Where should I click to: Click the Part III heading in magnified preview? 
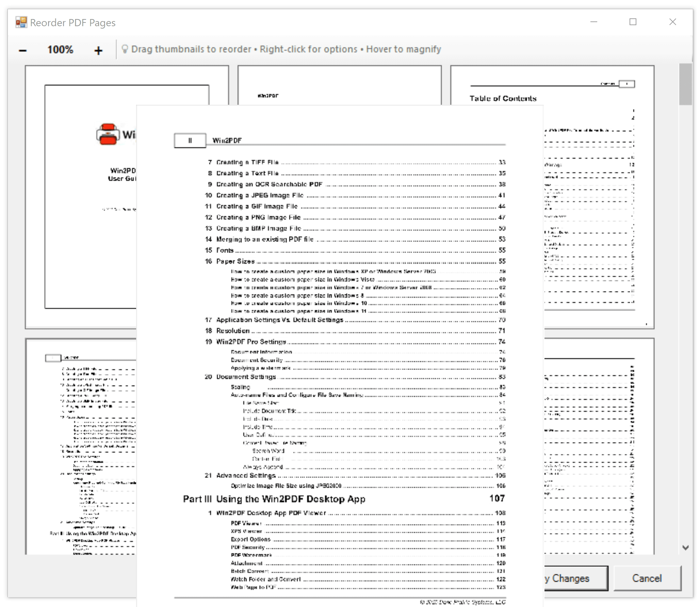coord(274,499)
